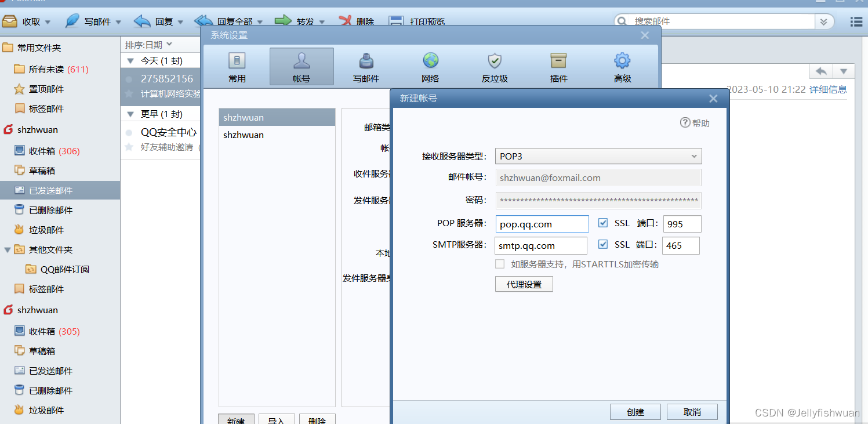This screenshot has width=868, height=424.
Task: Collapse the 其他文件夹 tree node
Action: [x=7, y=249]
